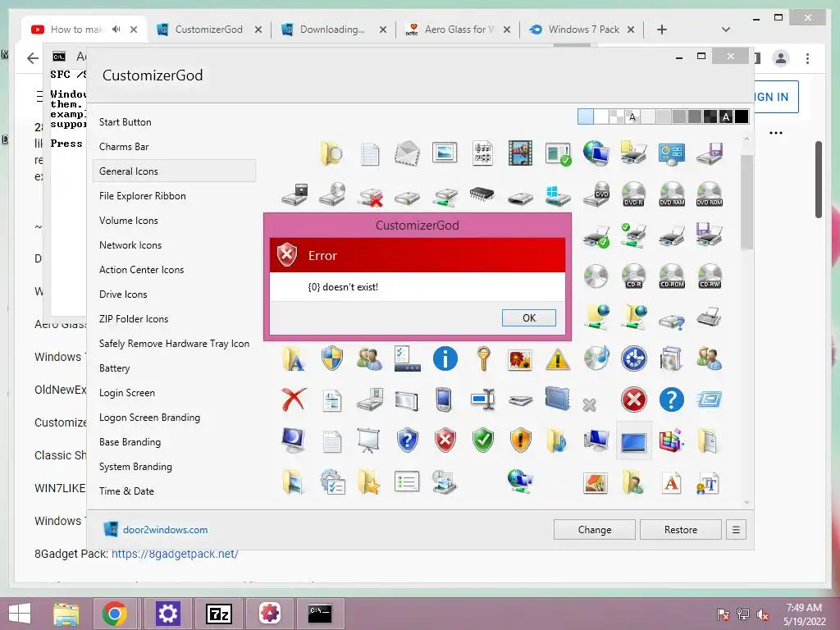Select the folder search icon
840x630 pixels.
click(x=331, y=153)
